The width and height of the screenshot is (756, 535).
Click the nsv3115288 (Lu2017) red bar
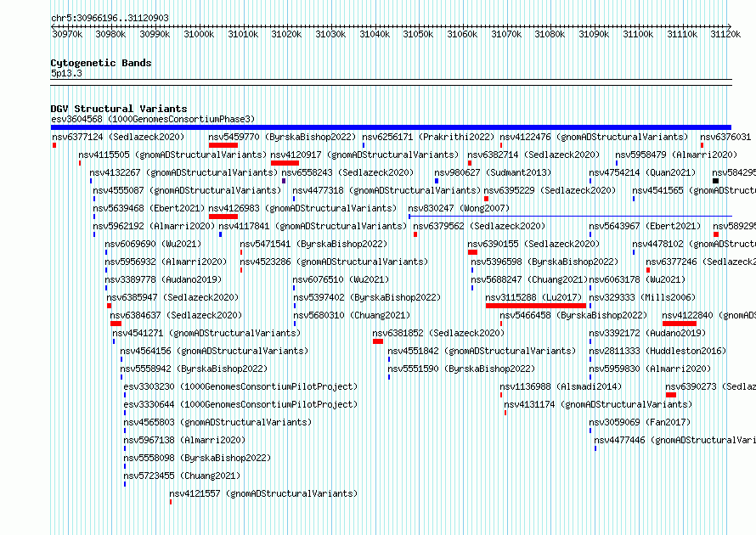point(536,306)
